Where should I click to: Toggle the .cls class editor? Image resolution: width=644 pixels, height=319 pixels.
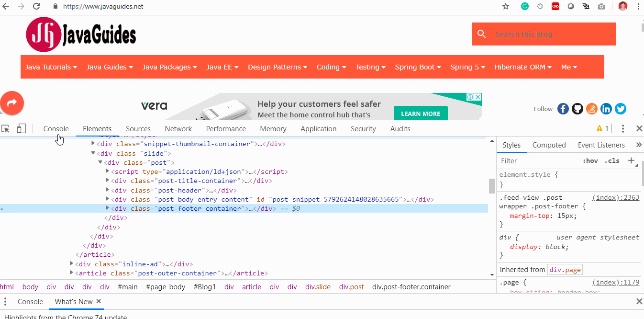click(612, 160)
